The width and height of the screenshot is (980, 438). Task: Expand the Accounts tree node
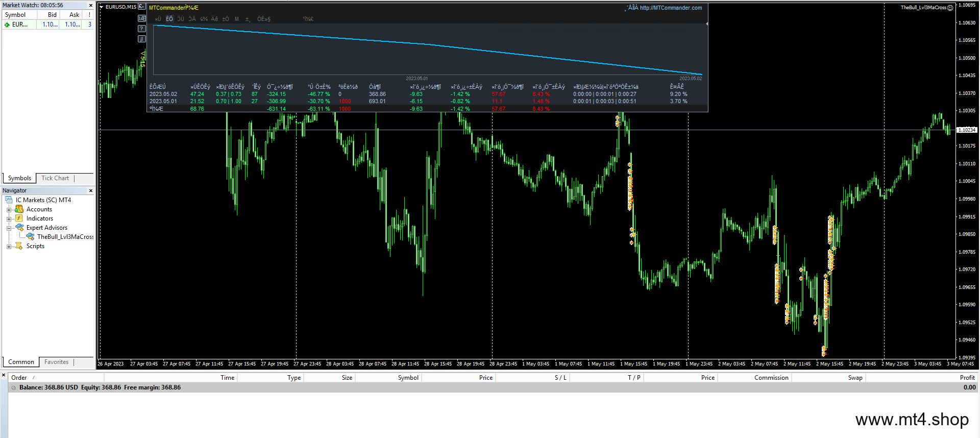click(9, 209)
